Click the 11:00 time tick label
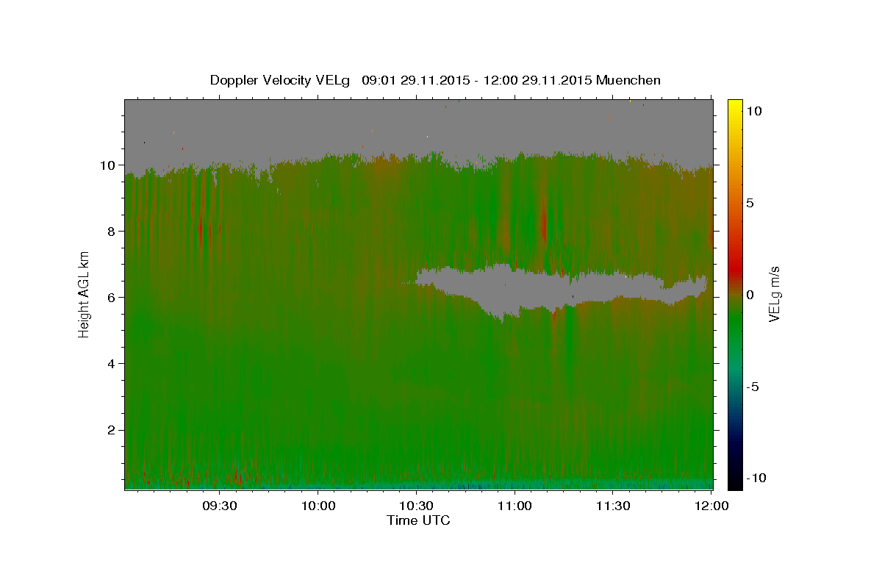The image size is (882, 588). pyautogui.click(x=514, y=506)
